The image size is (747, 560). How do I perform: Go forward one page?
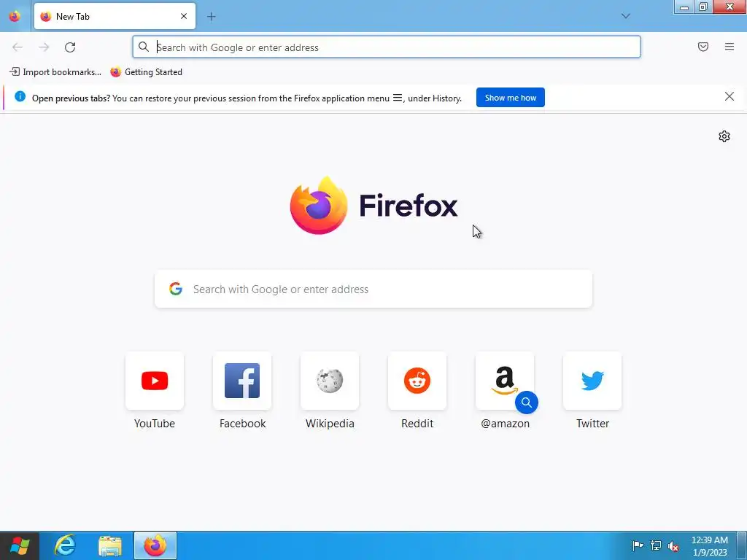pyautogui.click(x=44, y=47)
